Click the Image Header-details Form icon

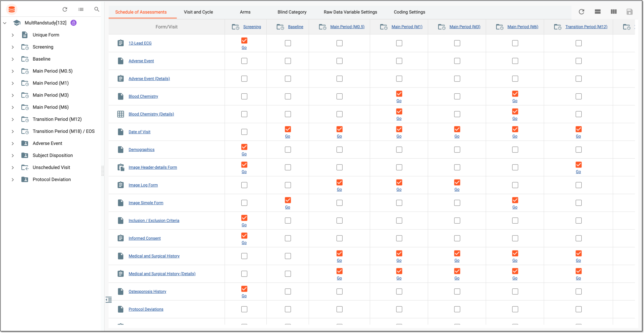121,167
